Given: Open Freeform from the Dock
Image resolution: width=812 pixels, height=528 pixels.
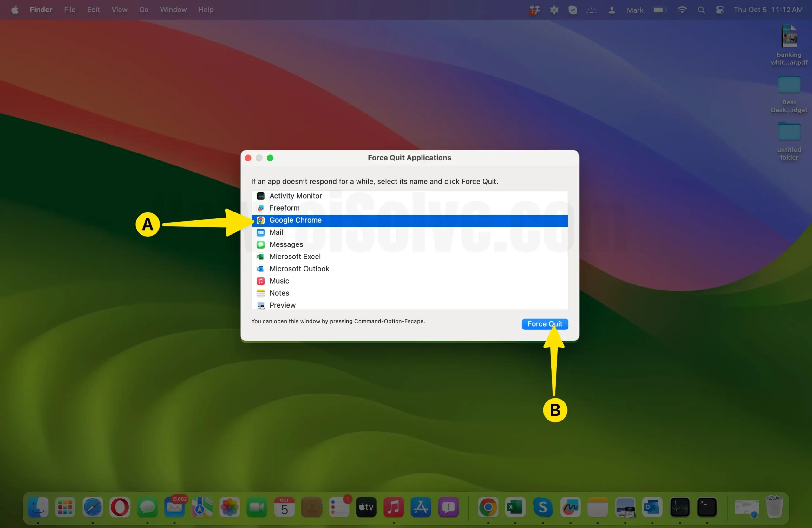Looking at the screenshot, I should click(x=570, y=507).
